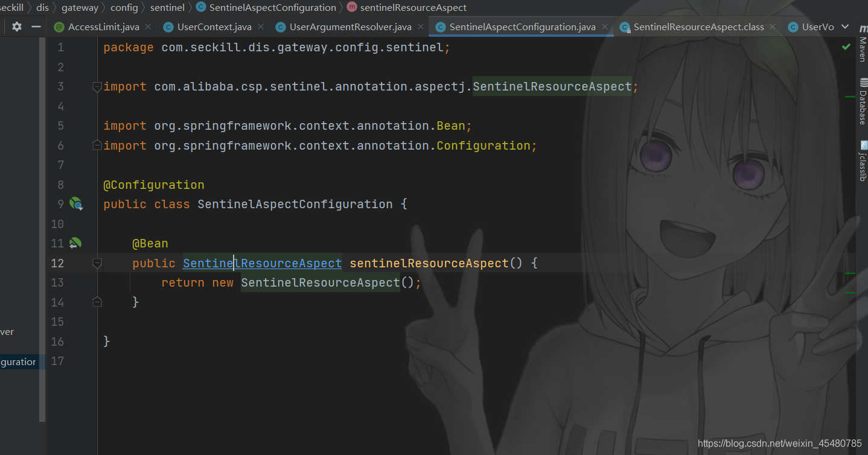Click bottommost green marker on error stripe
This screenshot has width=868, height=455.
[850, 293]
